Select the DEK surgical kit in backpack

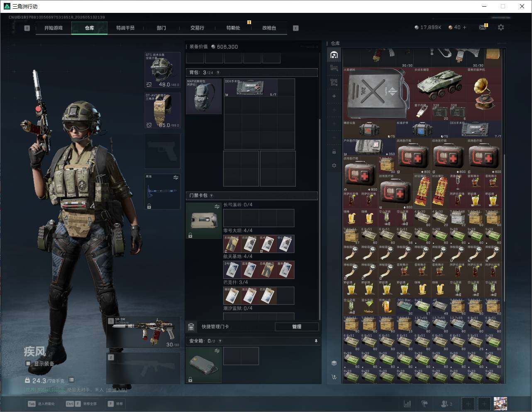251,88
